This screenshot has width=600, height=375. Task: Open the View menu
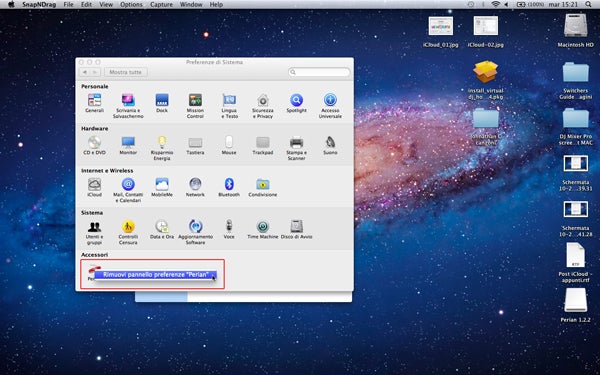pyautogui.click(x=106, y=5)
